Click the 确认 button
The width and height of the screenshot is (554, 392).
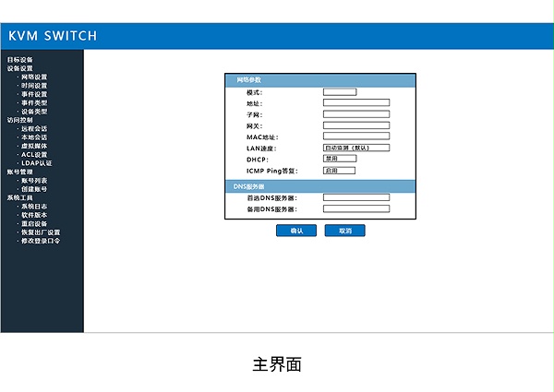[x=296, y=231]
